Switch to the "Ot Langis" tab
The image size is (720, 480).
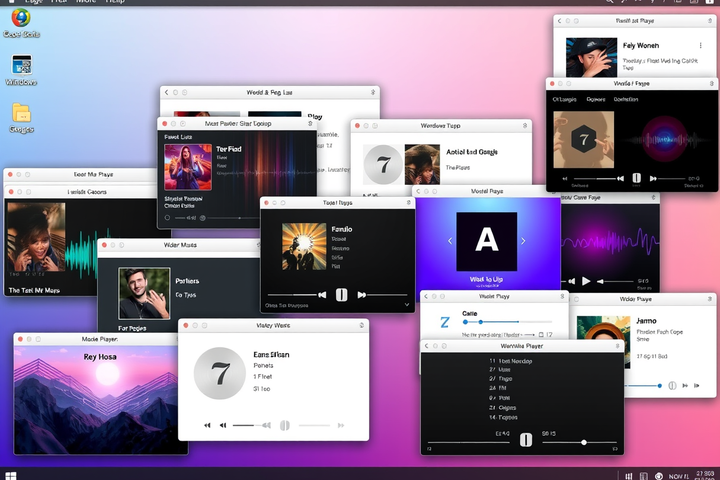tap(564, 99)
